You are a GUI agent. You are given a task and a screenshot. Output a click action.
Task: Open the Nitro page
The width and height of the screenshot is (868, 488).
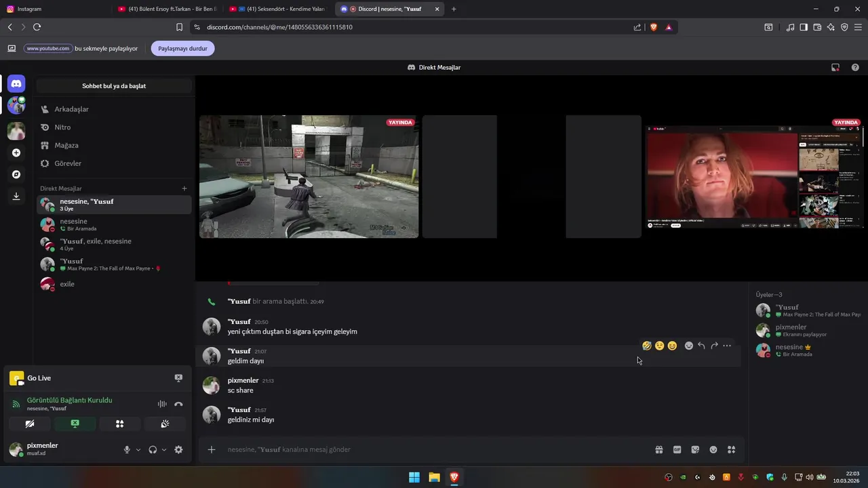(114, 127)
